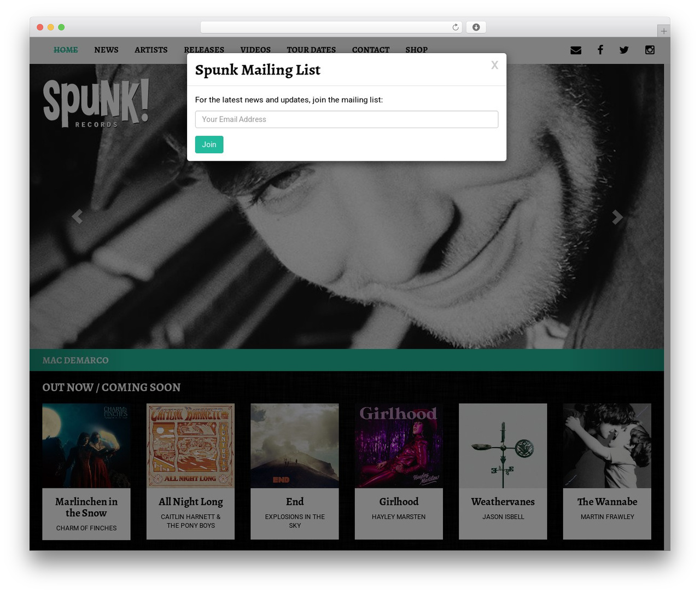Open the Weathervanes album cover
Viewport: 700px width, 593px height.
[x=503, y=446]
